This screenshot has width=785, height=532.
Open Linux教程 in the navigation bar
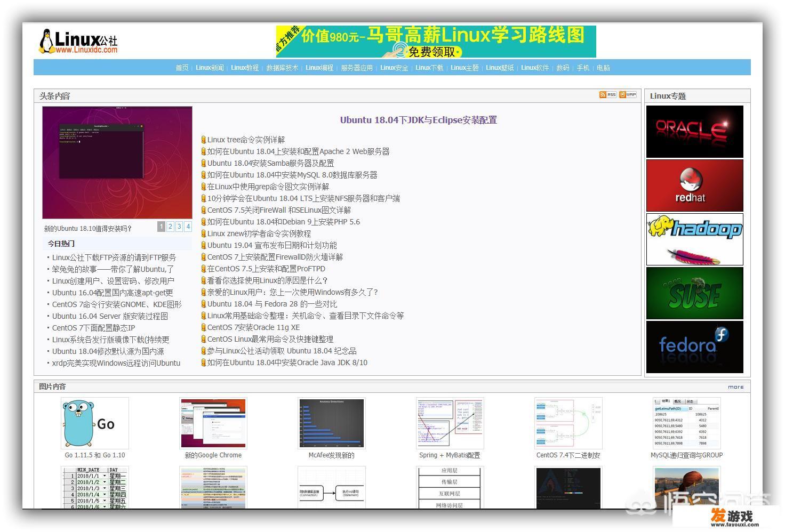[245, 68]
